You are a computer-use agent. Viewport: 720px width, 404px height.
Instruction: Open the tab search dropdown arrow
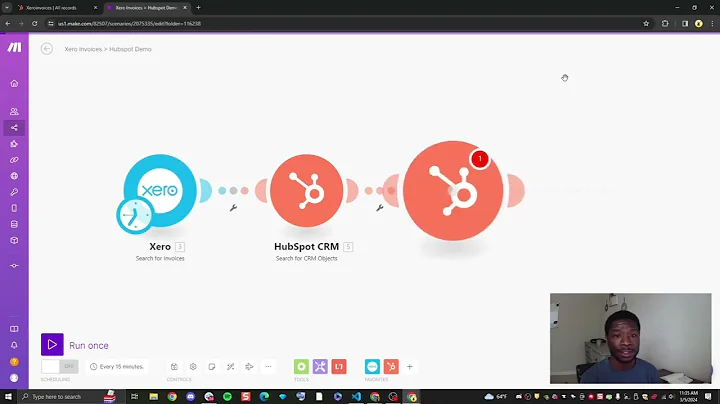pyautogui.click(x=7, y=8)
